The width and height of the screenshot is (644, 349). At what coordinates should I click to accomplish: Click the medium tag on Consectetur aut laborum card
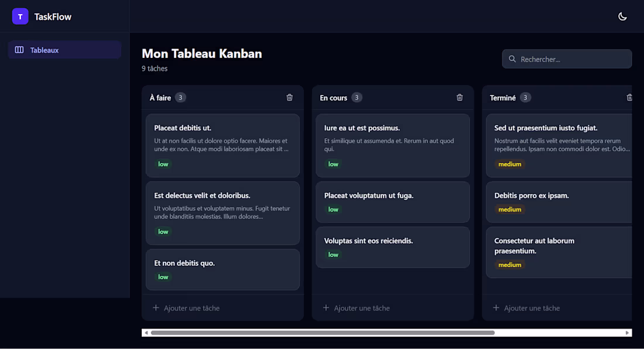coord(510,265)
